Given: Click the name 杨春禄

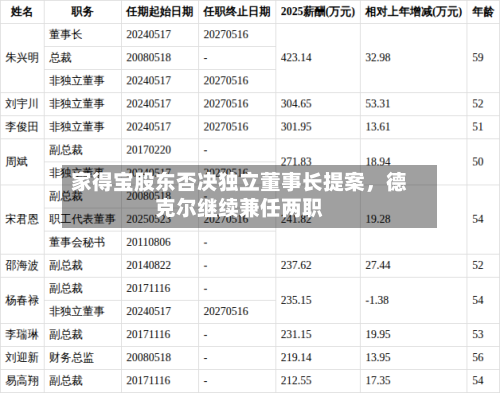Looking at the screenshot, I should [22, 300].
